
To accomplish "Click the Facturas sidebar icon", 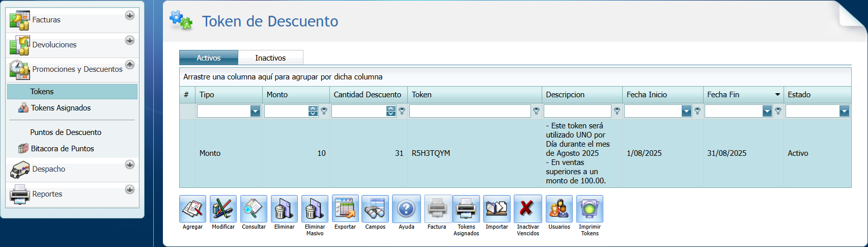I will click(19, 20).
